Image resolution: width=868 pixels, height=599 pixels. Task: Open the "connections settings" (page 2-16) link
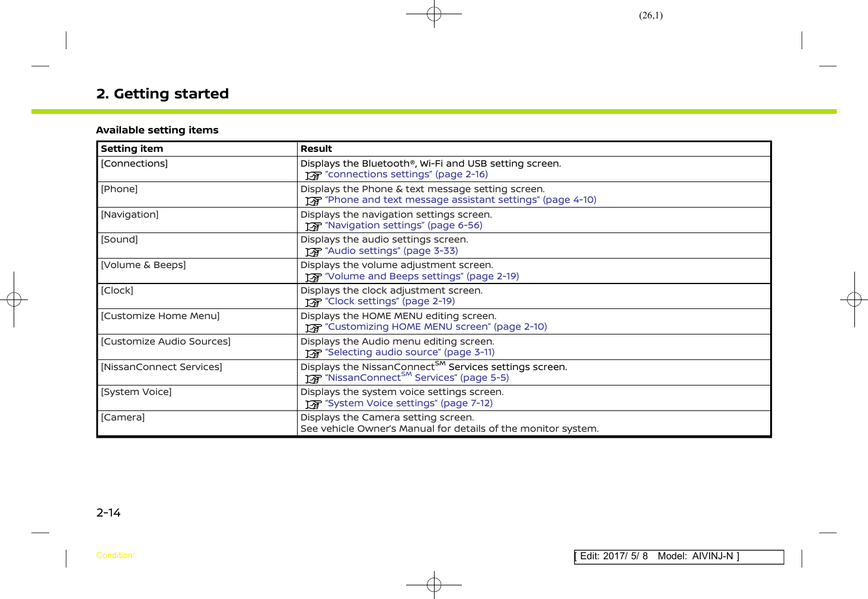point(407,174)
